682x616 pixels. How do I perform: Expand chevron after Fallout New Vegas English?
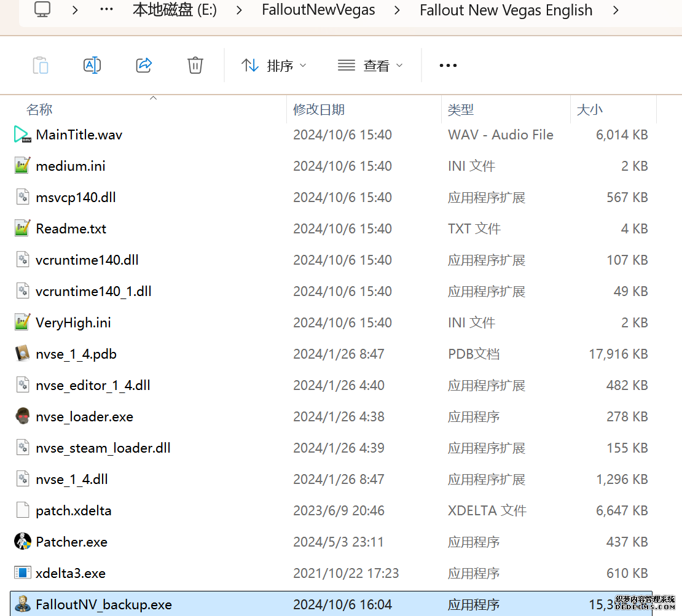(616, 10)
